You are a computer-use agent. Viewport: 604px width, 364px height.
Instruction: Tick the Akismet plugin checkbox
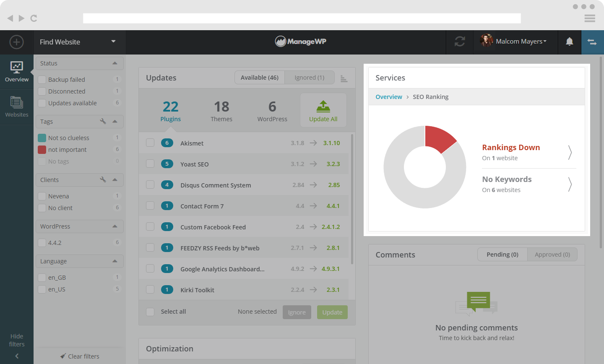coord(150,143)
